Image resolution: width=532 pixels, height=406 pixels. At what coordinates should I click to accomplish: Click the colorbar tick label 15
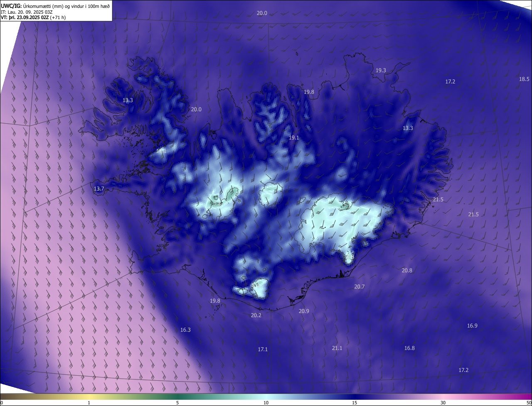tap(355, 403)
